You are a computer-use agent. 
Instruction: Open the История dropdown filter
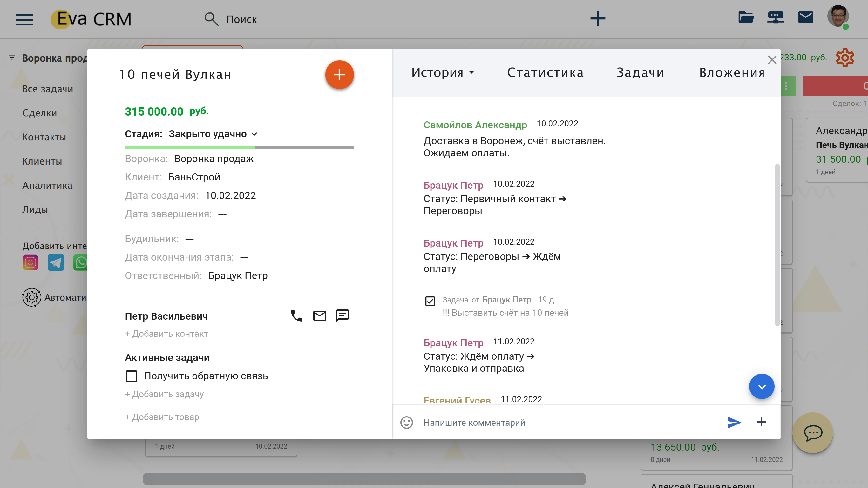tap(443, 72)
